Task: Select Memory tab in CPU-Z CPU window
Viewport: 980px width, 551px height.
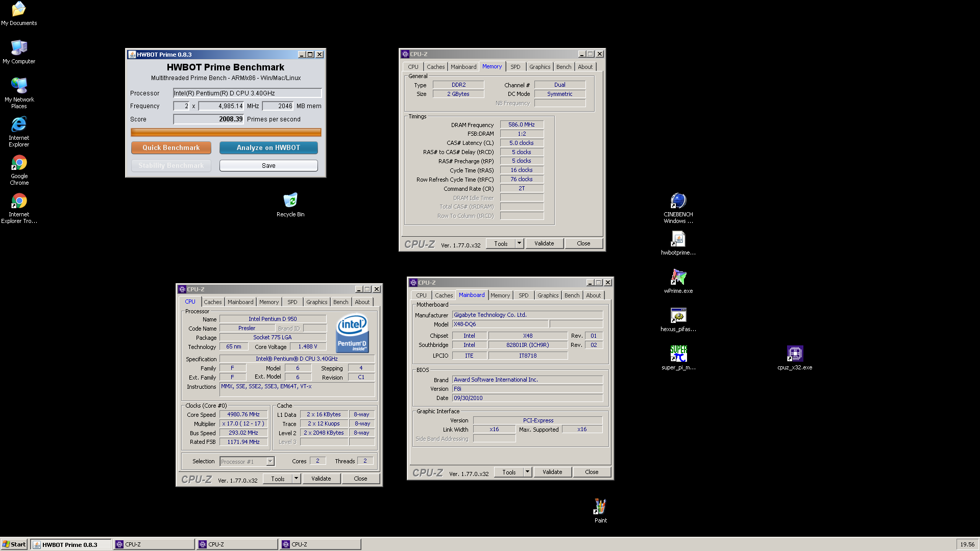Action: click(x=269, y=302)
